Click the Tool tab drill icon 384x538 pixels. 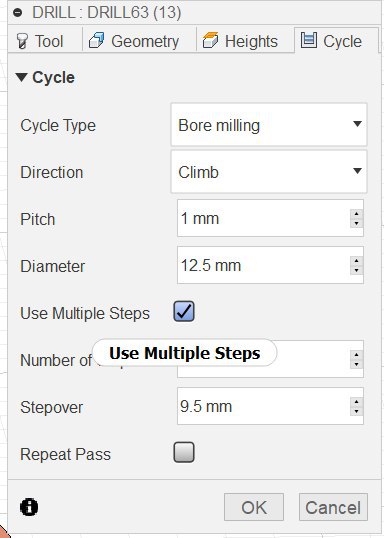pyautogui.click(x=22, y=41)
